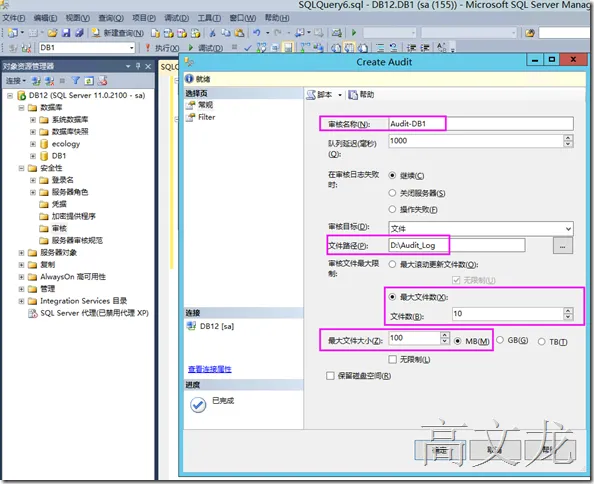
Task: Choose the GB(G) size unit
Action: (x=500, y=340)
